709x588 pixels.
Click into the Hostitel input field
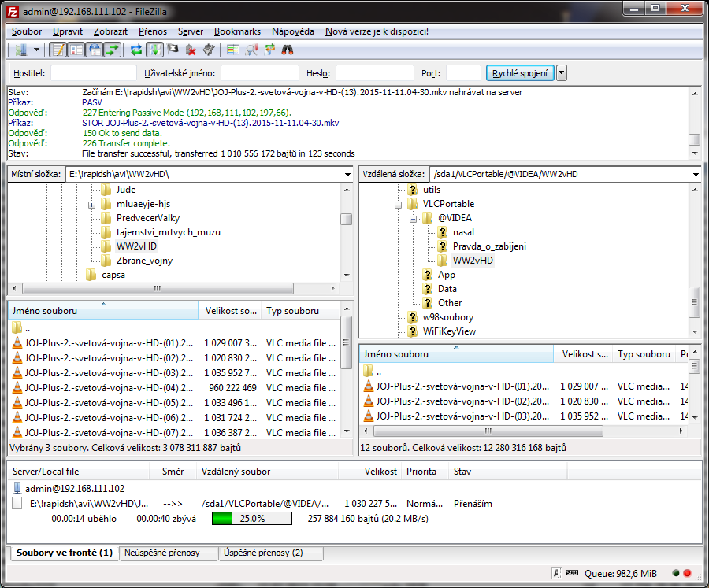point(93,73)
